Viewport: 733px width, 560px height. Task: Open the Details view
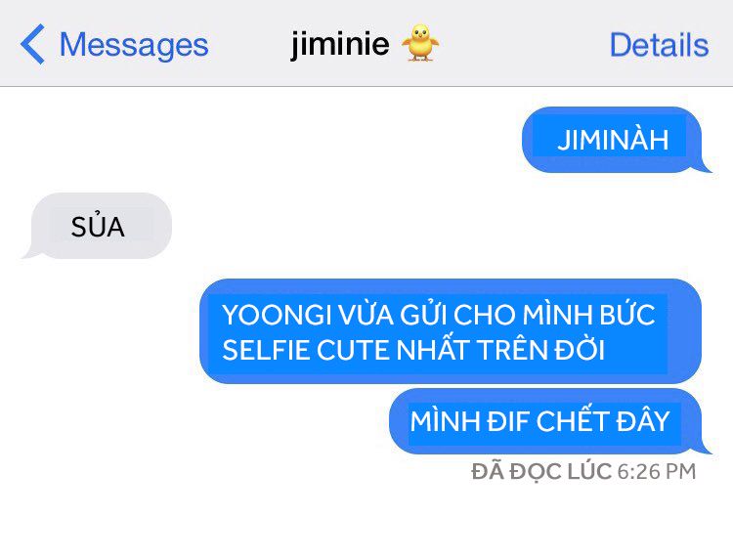[659, 45]
